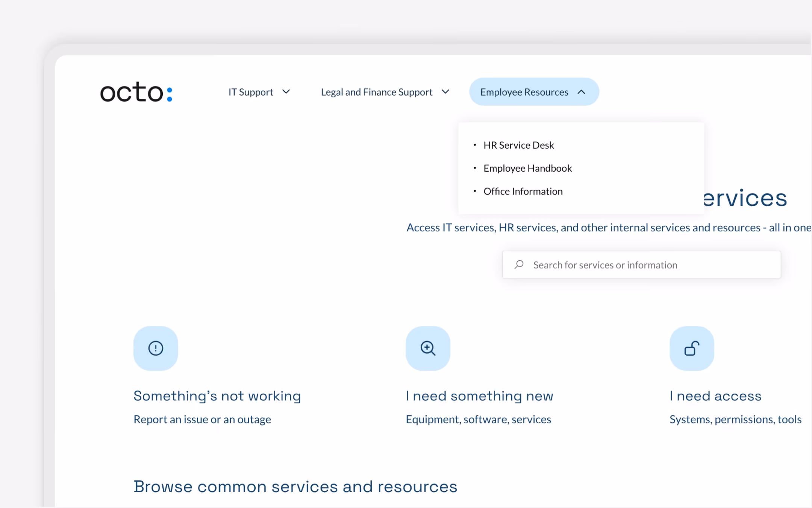Click the search magnifier icon

point(519,265)
